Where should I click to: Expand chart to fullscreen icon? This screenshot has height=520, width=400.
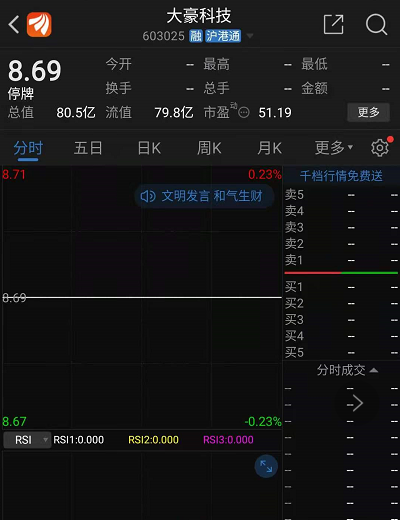click(266, 466)
